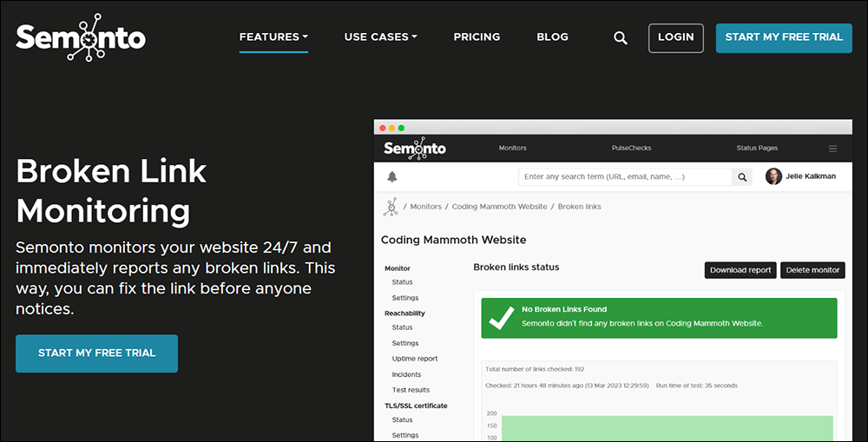This screenshot has width=868, height=442.
Task: Open Status Pages tab in dashboard
Action: [757, 148]
